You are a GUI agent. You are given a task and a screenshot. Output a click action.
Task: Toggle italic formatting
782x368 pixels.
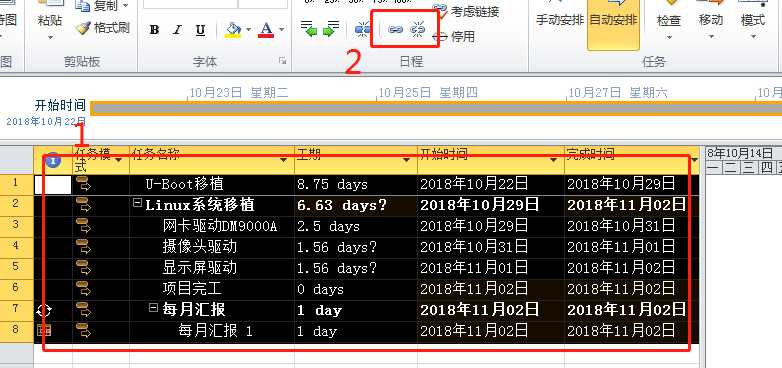(177, 30)
